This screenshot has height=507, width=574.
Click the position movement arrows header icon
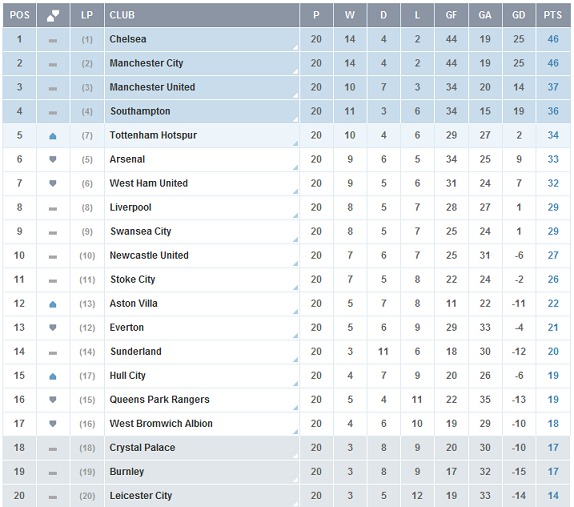click(53, 16)
